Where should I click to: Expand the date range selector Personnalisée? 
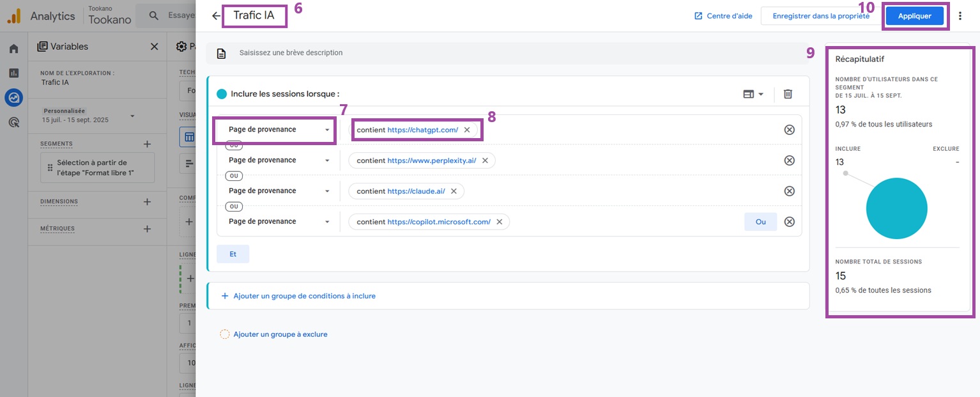[132, 116]
